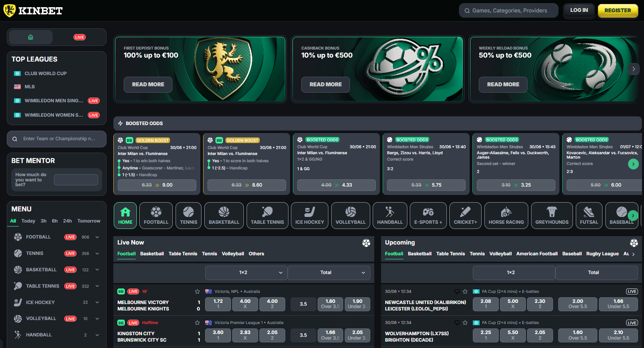Click the lightning bolt Boosted Odds icon

[120, 123]
